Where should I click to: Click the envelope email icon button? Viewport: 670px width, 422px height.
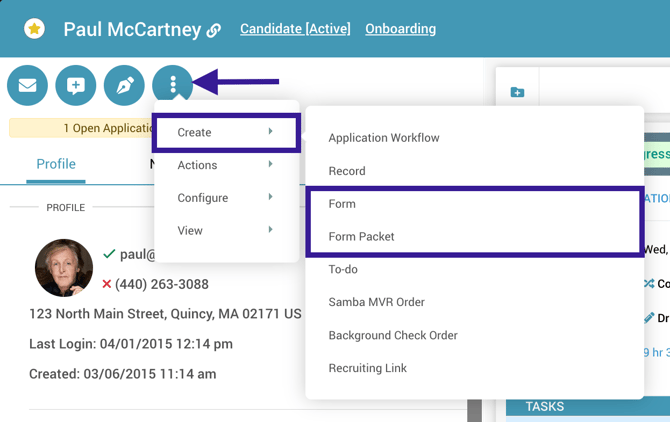pos(27,86)
